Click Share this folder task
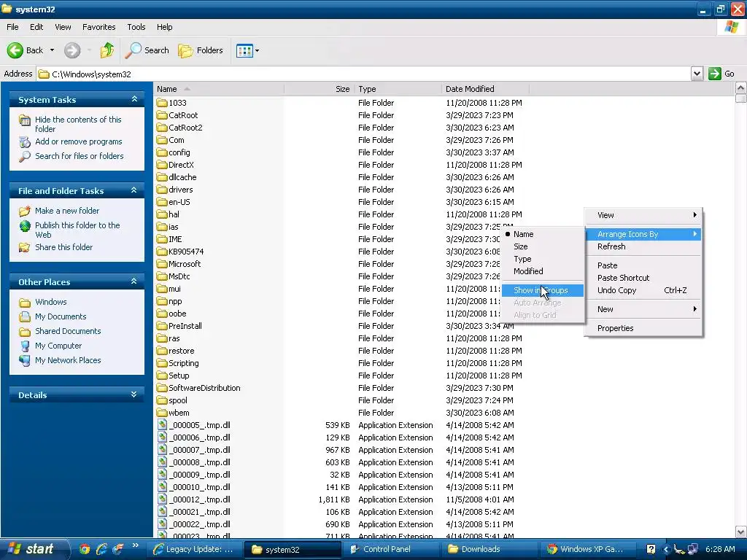747x560 pixels. coord(63,247)
